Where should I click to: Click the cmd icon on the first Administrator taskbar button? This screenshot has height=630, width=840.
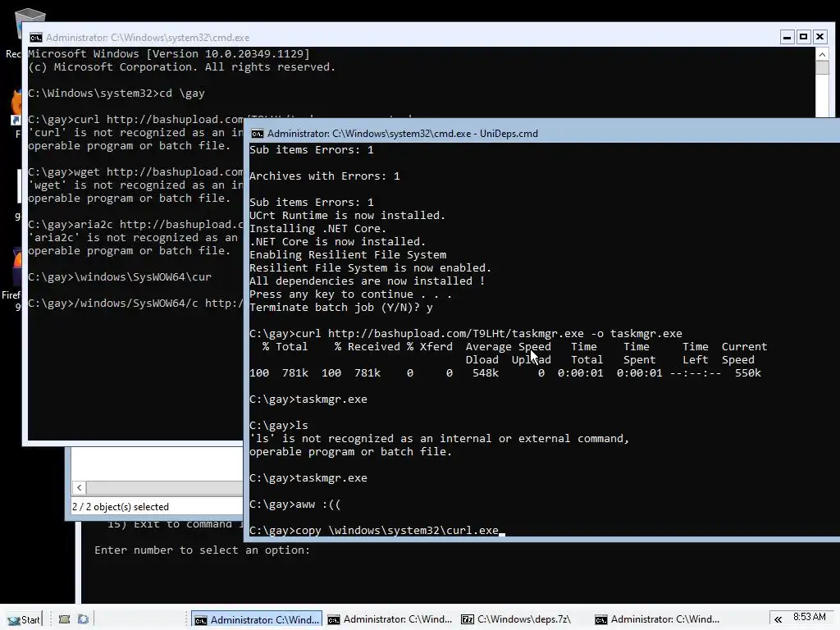click(201, 620)
